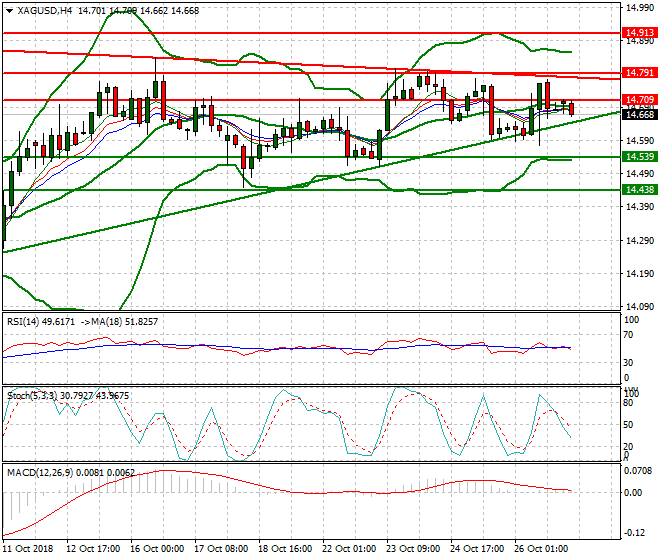Click the 23 Oct 09:00 time label
The height and width of the screenshot is (560, 660).
pyautogui.click(x=413, y=549)
